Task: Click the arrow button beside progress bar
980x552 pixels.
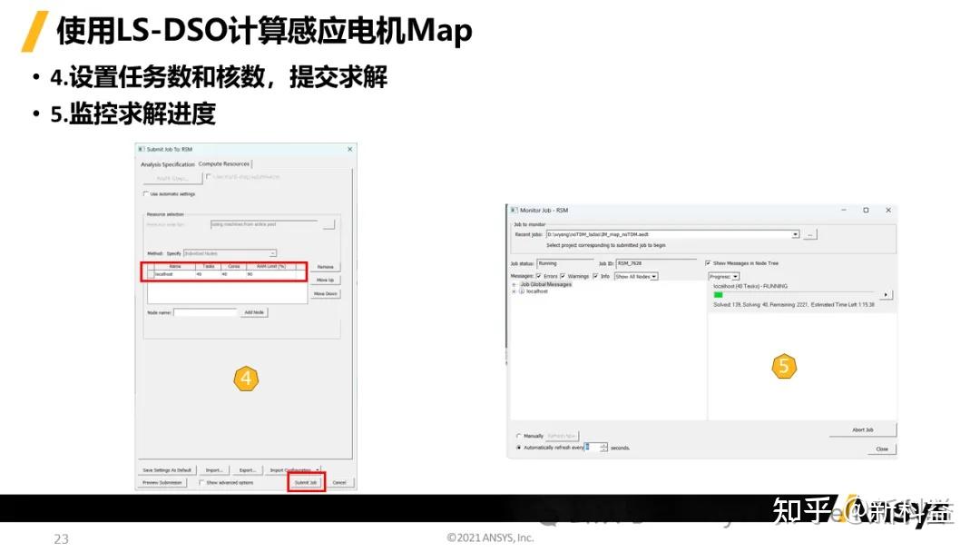Action: click(886, 294)
